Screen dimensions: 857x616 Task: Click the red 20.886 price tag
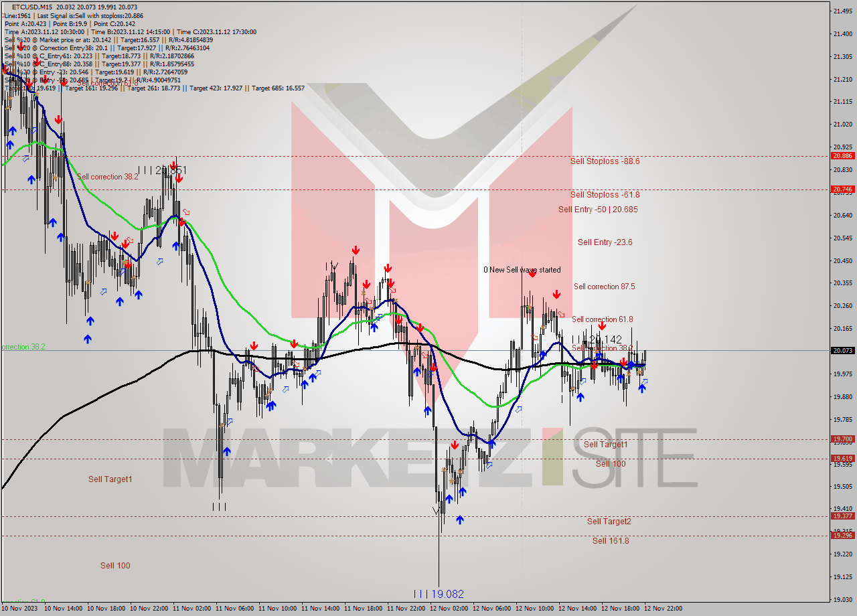tap(842, 155)
